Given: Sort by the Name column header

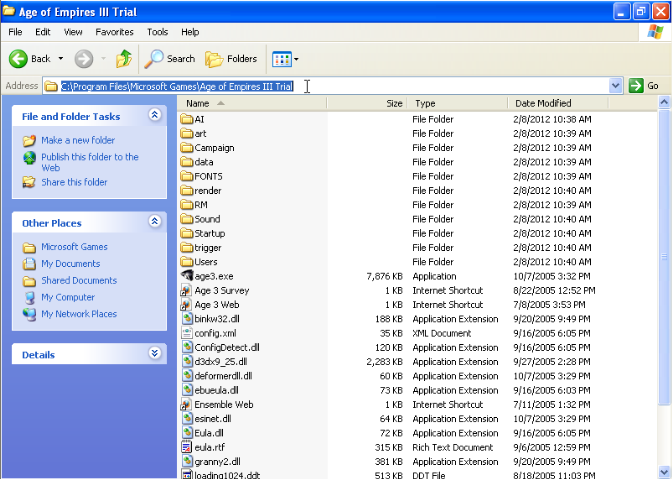Looking at the screenshot, I should coord(252,103).
